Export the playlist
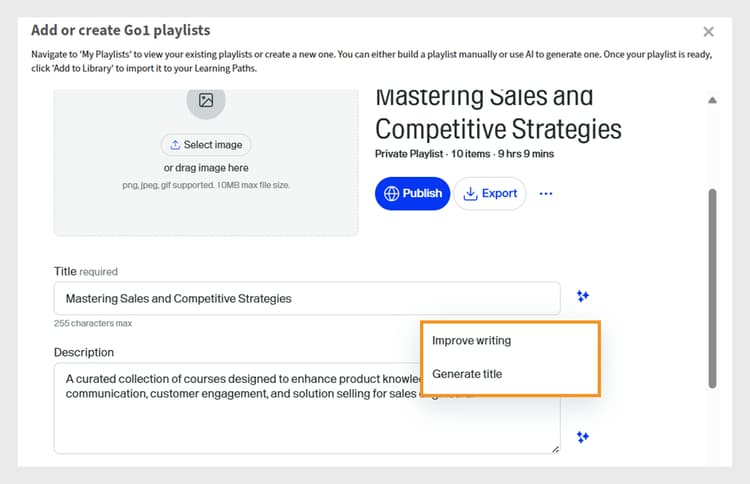Image resolution: width=750 pixels, height=484 pixels. point(490,193)
